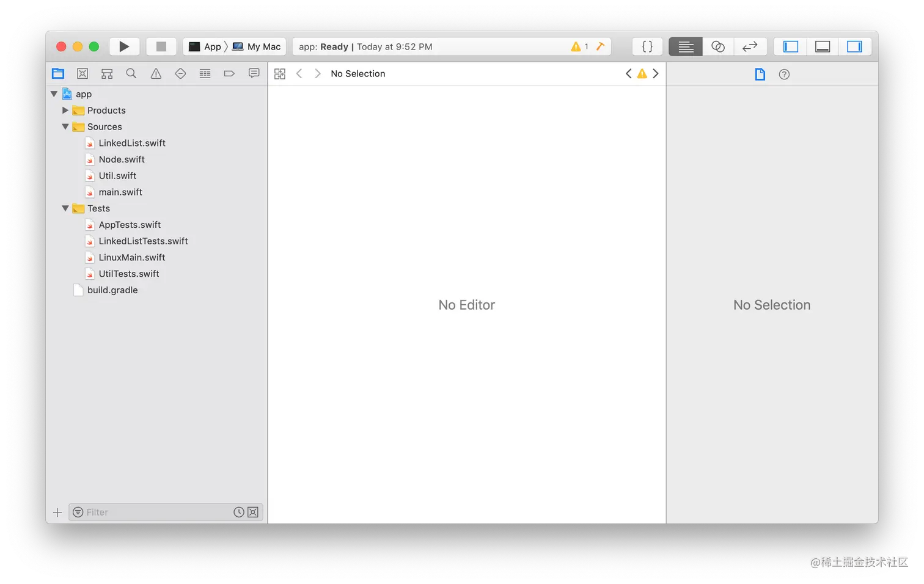
Task: Toggle the bottom debug area
Action: (823, 46)
